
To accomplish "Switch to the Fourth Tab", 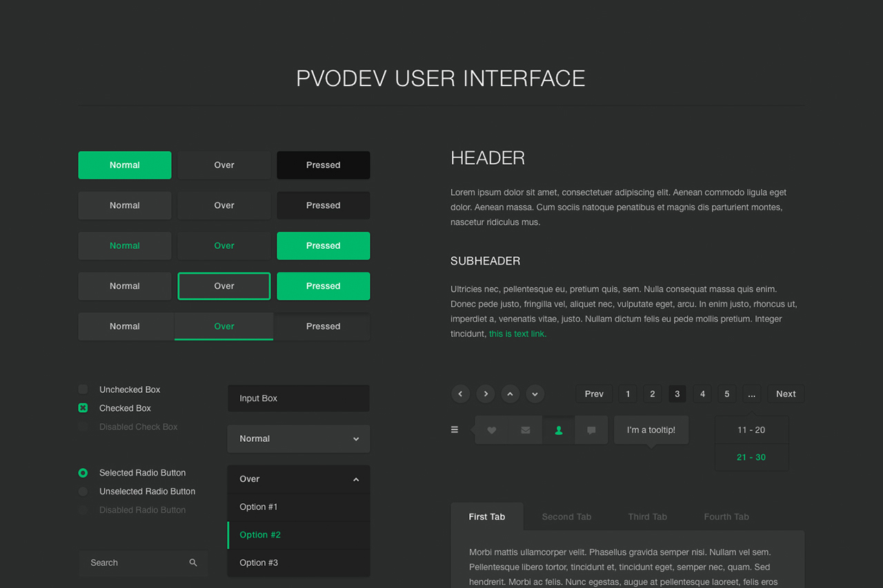I will pos(726,516).
